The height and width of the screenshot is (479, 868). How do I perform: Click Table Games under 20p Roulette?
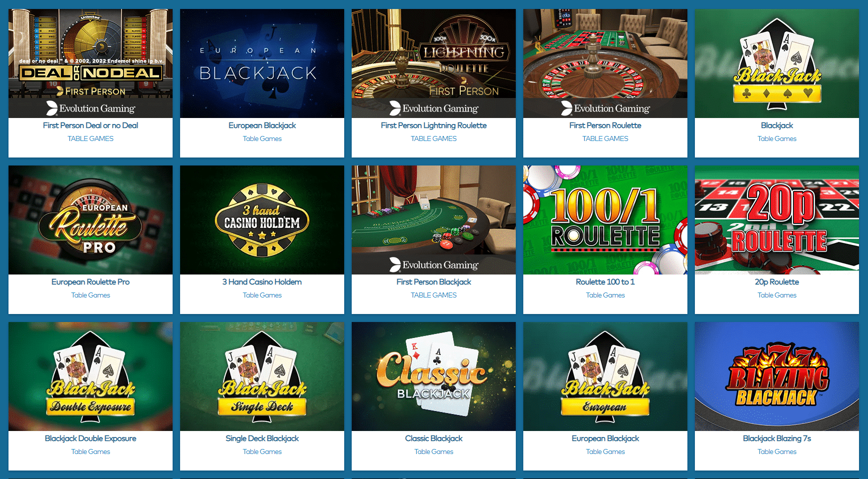[777, 295]
